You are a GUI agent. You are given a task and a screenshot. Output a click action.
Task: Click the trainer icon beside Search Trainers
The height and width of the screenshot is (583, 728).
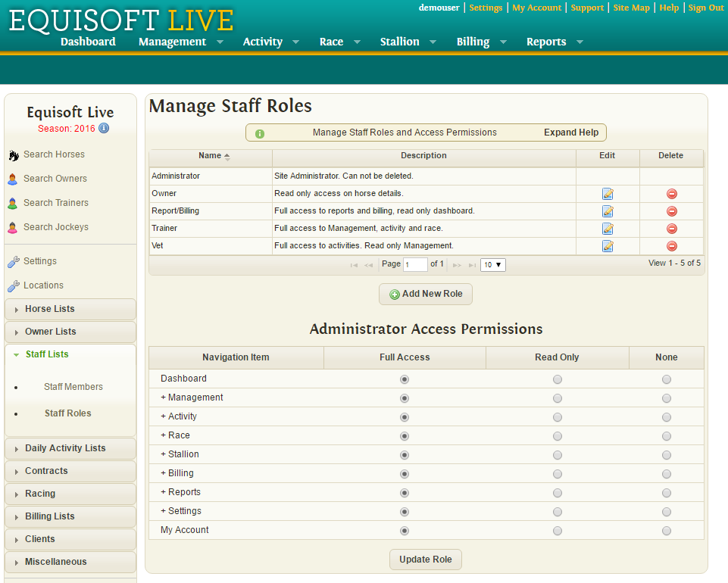[13, 204]
